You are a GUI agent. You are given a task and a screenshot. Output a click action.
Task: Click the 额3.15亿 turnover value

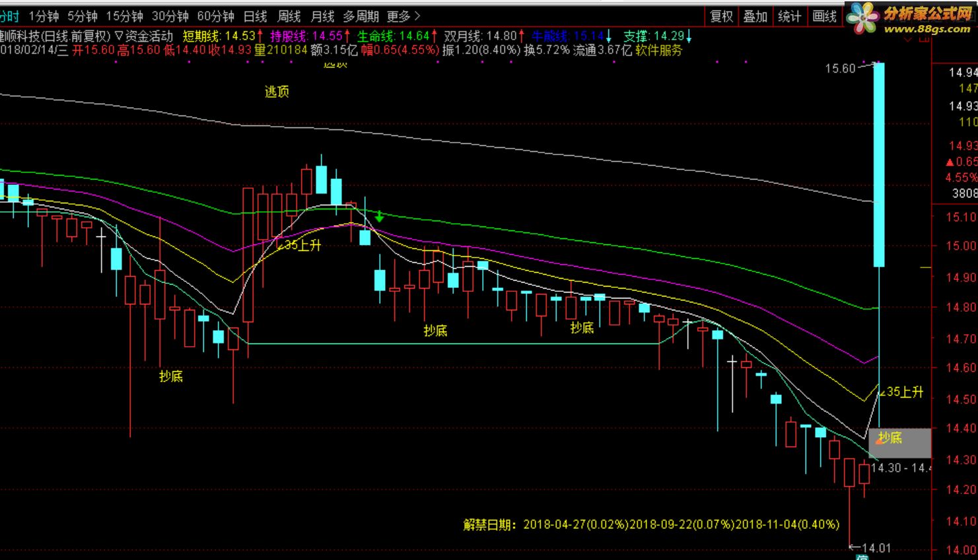point(333,50)
